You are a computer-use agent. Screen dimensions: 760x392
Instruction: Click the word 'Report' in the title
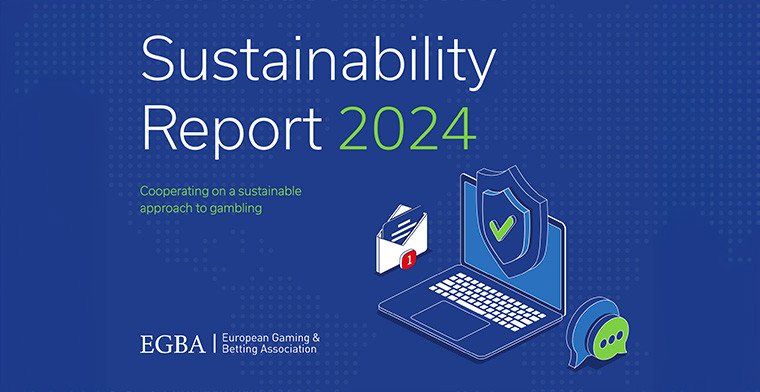click(x=232, y=131)
